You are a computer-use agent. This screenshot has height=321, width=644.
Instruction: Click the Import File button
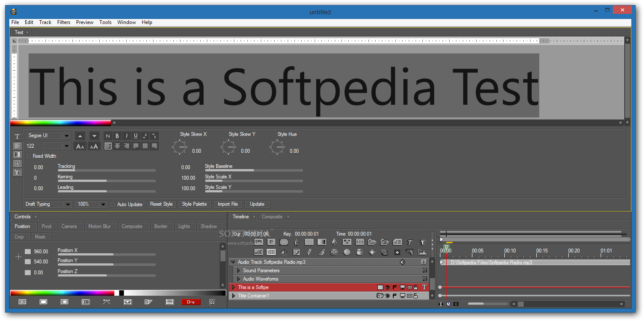pos(228,204)
